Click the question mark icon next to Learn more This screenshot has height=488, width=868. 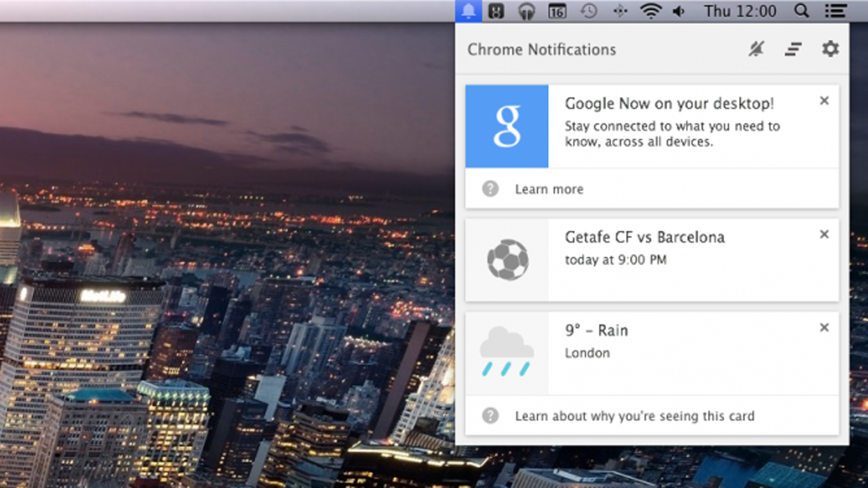(490, 188)
